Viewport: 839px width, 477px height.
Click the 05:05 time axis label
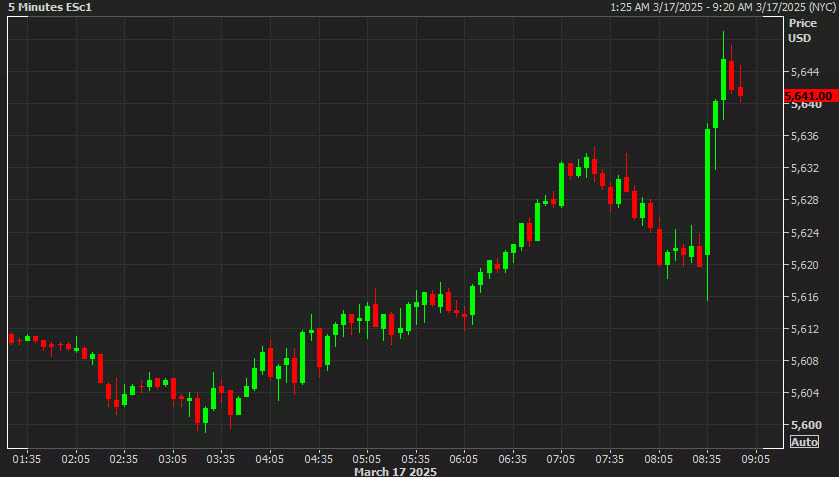tap(367, 459)
